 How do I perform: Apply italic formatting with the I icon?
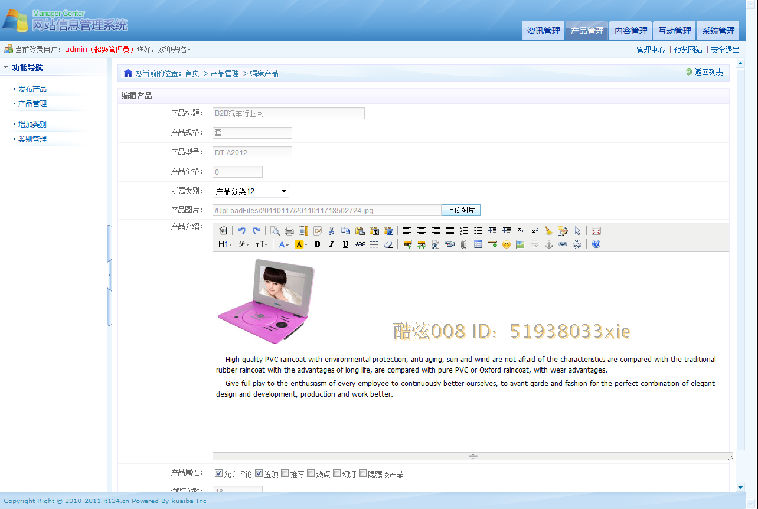[x=331, y=245]
